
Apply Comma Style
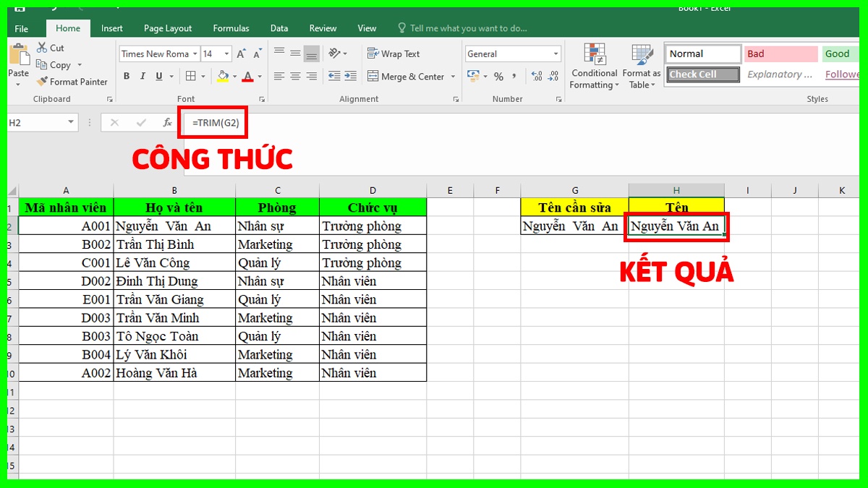pos(514,76)
